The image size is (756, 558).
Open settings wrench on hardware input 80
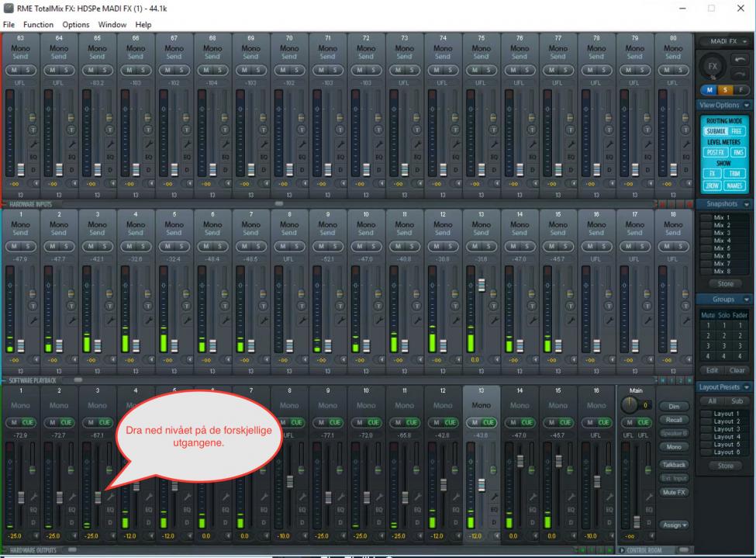tap(686, 144)
